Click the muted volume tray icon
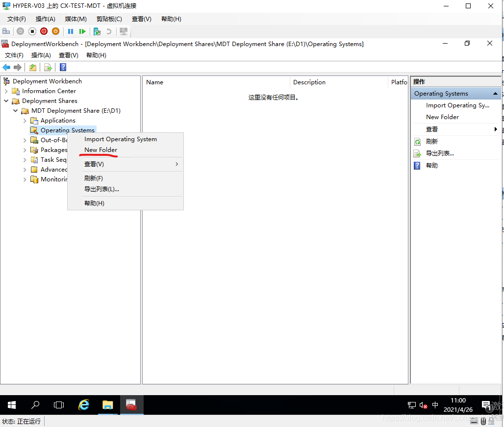504x427 pixels. coord(423,405)
